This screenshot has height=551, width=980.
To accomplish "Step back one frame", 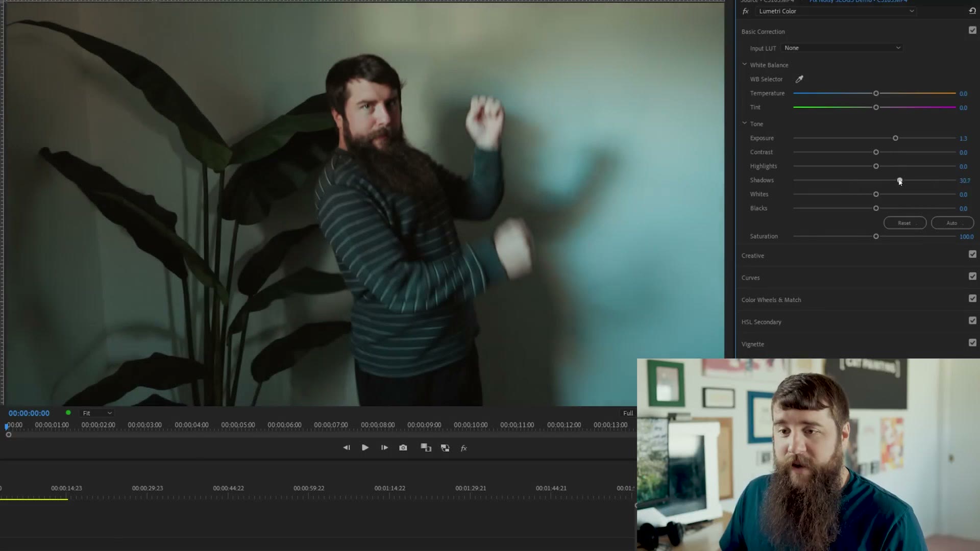I will [x=347, y=447].
